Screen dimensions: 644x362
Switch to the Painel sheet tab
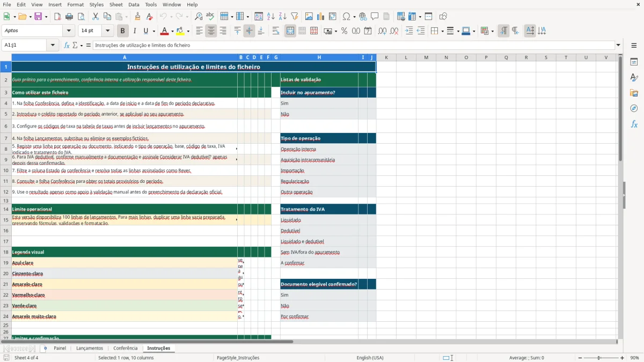[x=60, y=349]
